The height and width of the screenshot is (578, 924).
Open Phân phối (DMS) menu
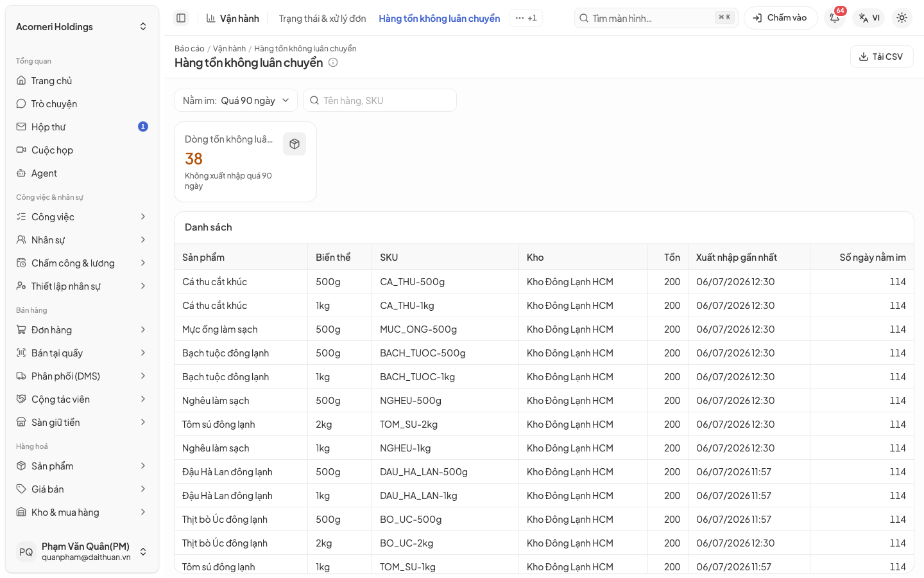tap(82, 376)
